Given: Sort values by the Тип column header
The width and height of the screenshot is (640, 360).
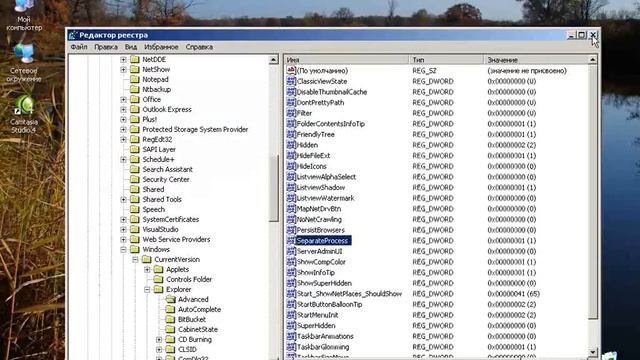Looking at the screenshot, I should 446,60.
